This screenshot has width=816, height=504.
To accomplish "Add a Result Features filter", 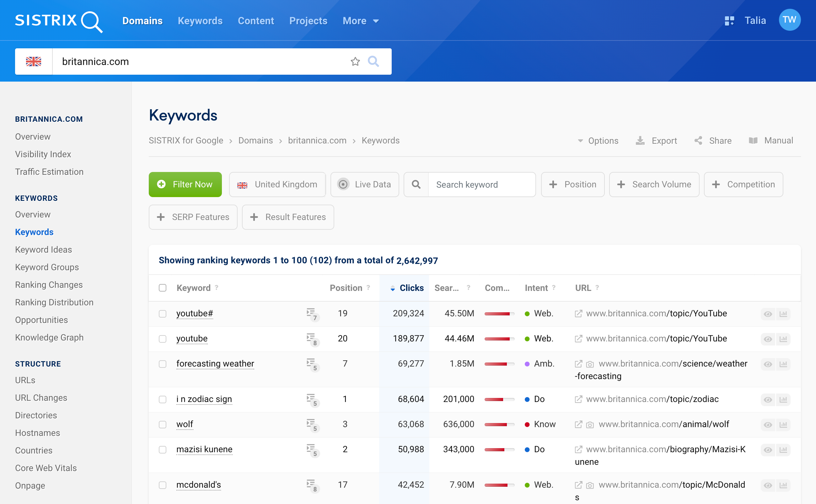I will coord(288,217).
